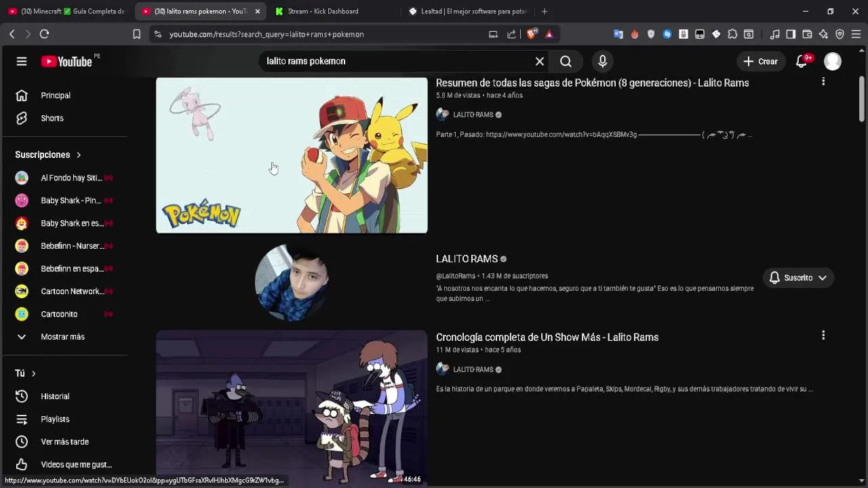Open the browser main menu

point(856,34)
